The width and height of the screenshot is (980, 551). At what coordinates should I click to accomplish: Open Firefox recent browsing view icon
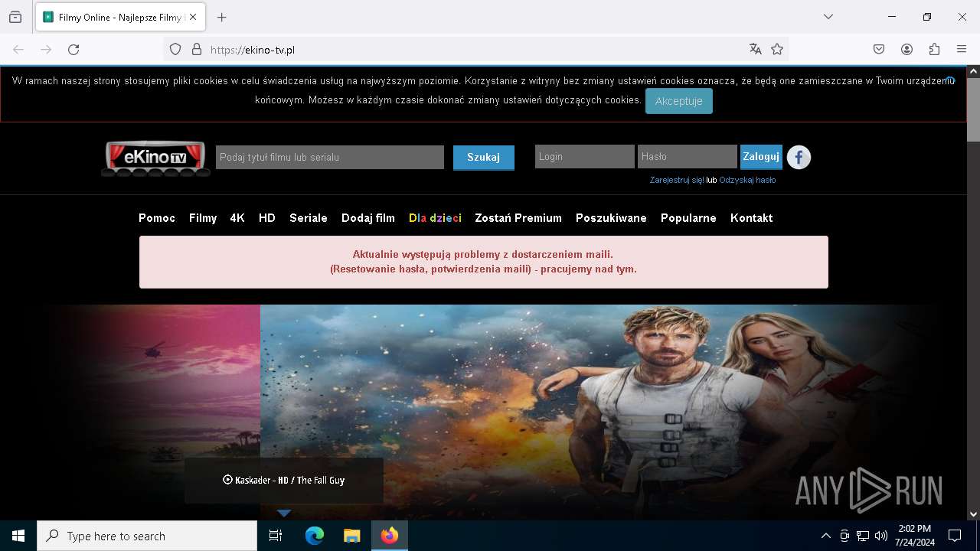[15, 17]
